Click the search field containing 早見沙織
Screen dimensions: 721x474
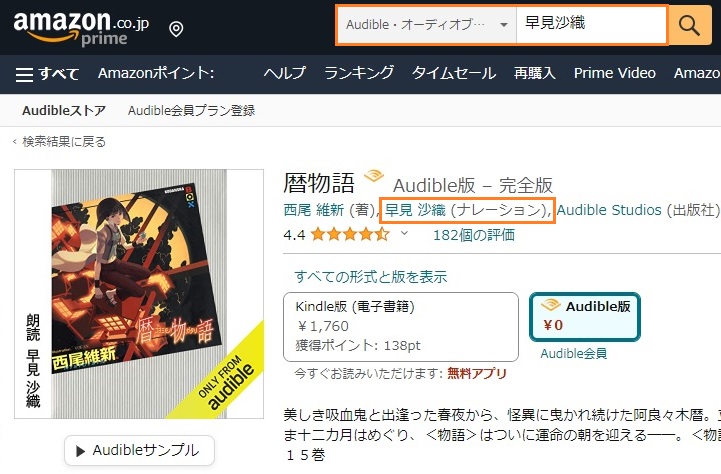591,25
